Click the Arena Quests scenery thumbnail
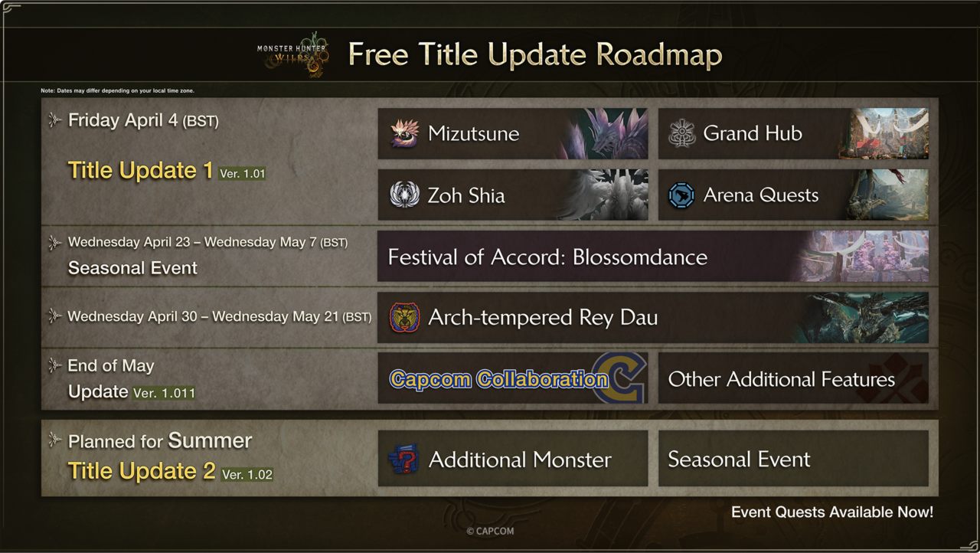Viewport: 980px width, 553px height. point(887,195)
